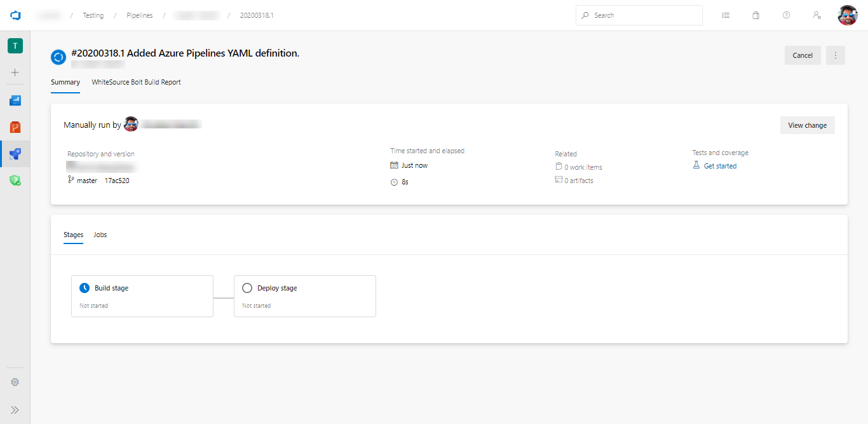Click the View change button
The width and height of the screenshot is (868, 424).
point(807,125)
